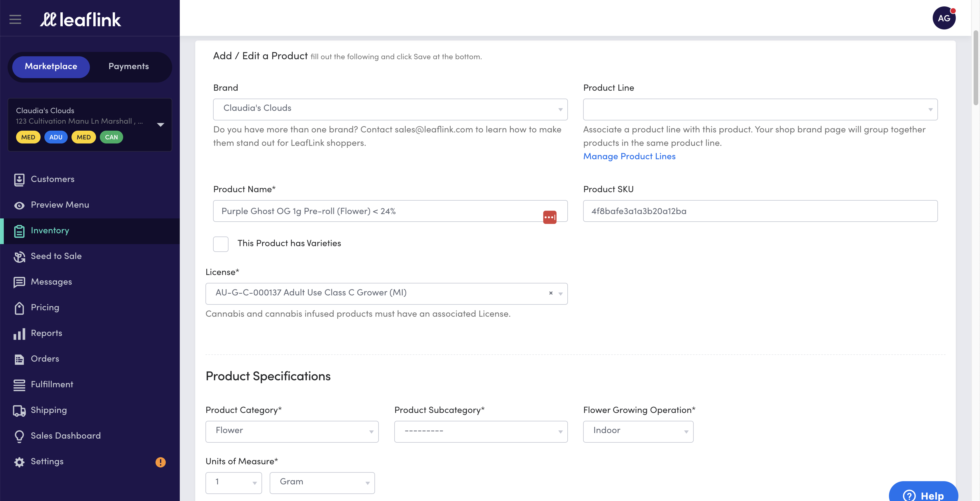Click the LeafLink logo
The image size is (980, 501).
click(81, 19)
